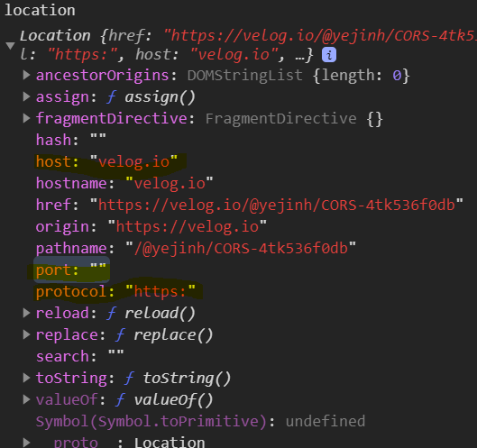
Task: Click the origin value https://velog.io
Action: [188, 227]
